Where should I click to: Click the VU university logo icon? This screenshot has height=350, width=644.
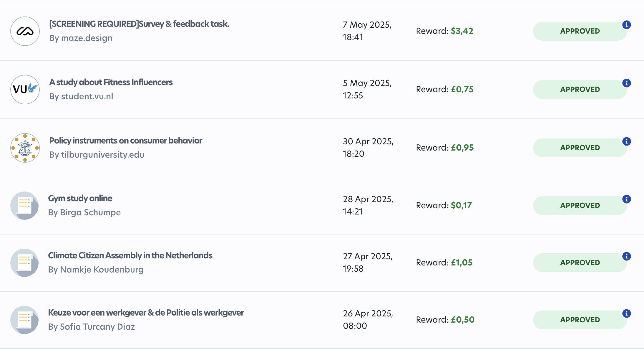tap(25, 90)
